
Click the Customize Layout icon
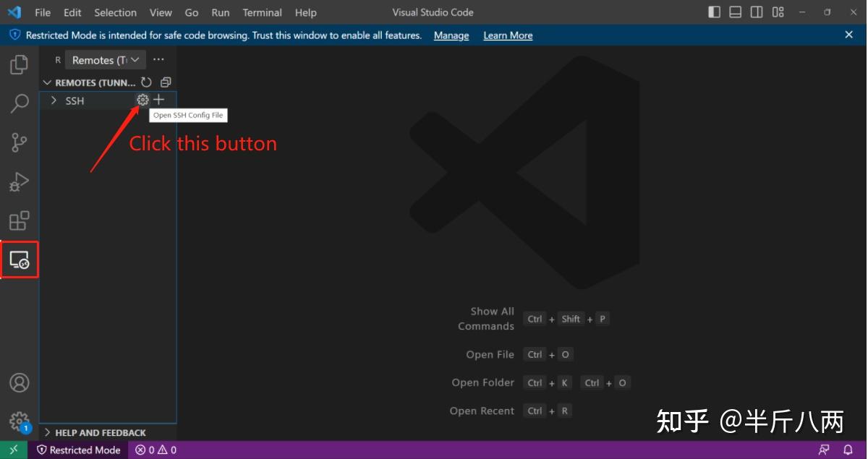[x=778, y=12]
